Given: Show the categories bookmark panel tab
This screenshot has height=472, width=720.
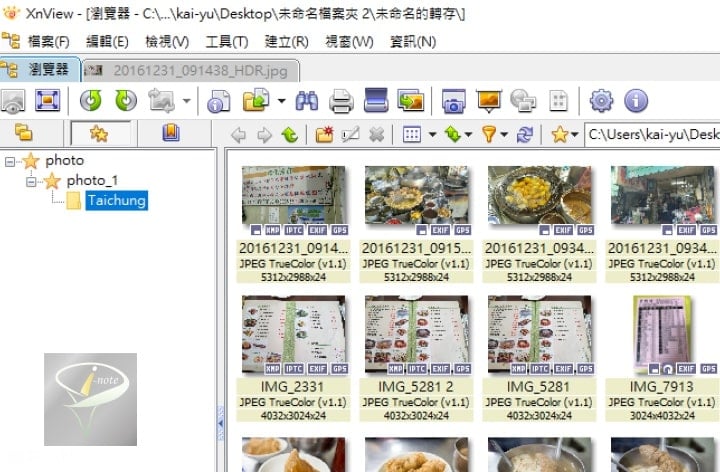Looking at the screenshot, I should [171, 133].
